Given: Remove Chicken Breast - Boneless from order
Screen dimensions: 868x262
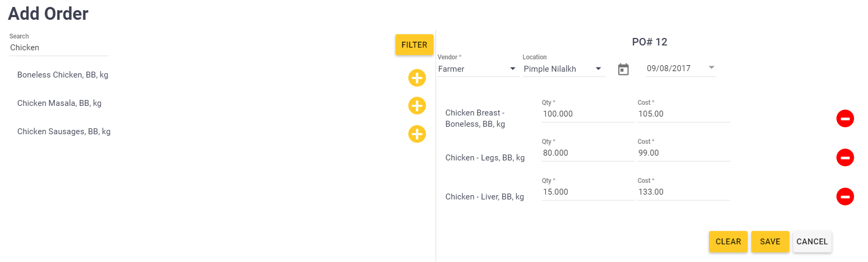Looking at the screenshot, I should coord(845,119).
